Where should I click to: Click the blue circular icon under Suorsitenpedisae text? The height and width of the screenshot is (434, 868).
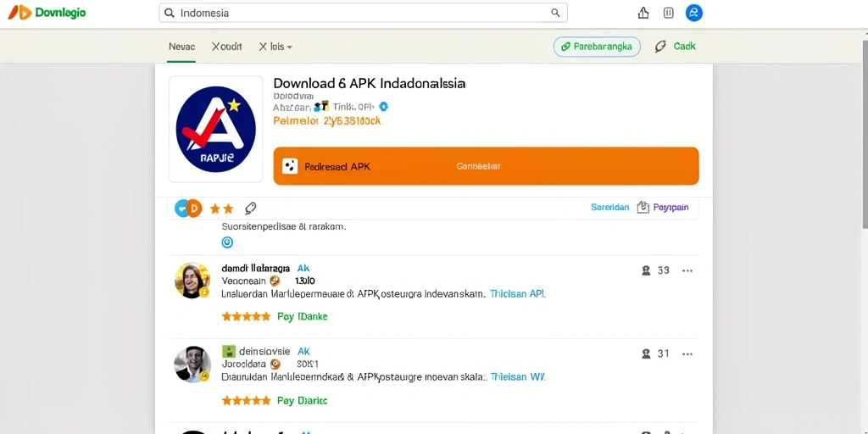tap(227, 242)
